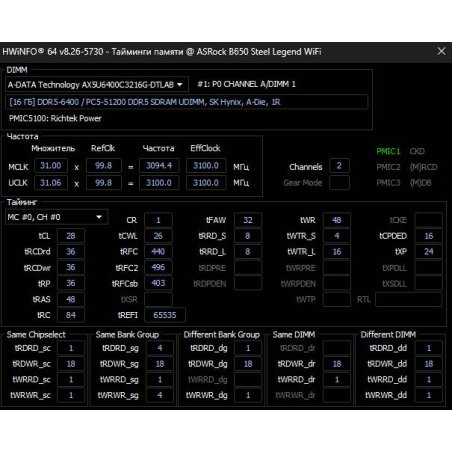Click the empty RTL field

click(x=409, y=299)
